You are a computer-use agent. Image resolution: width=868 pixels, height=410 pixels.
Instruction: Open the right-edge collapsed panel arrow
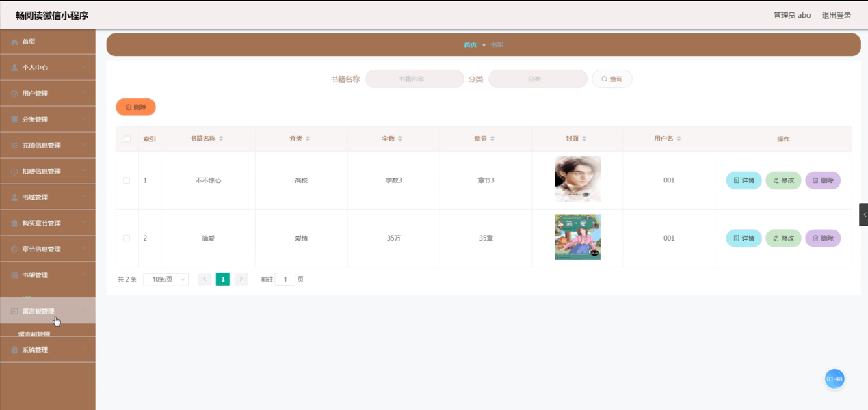tap(864, 215)
